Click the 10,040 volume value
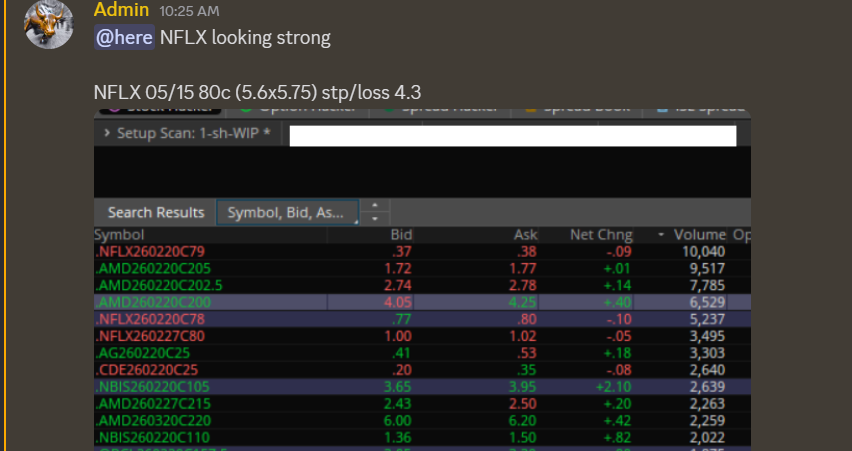Screen dimensions: 852x451 click(704, 252)
